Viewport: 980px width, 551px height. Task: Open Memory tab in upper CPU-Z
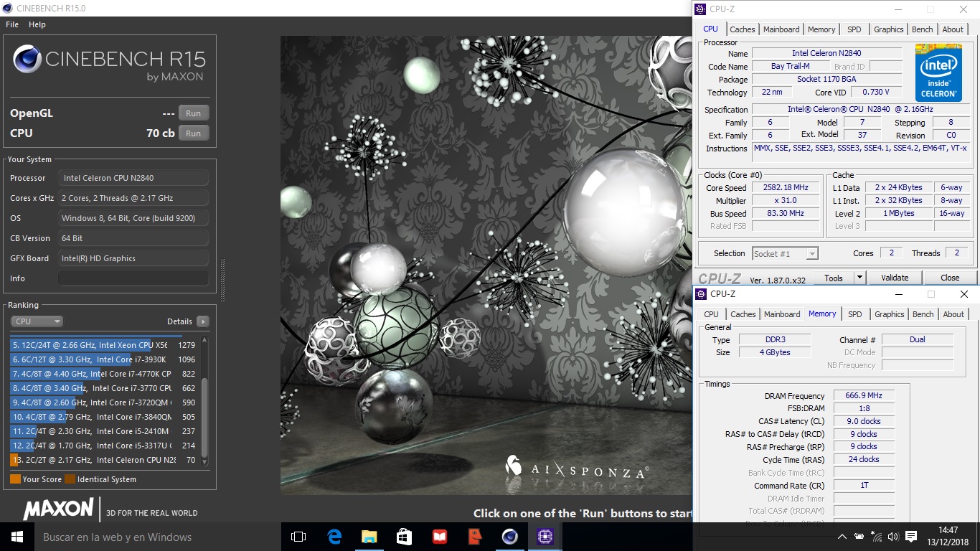tap(821, 29)
